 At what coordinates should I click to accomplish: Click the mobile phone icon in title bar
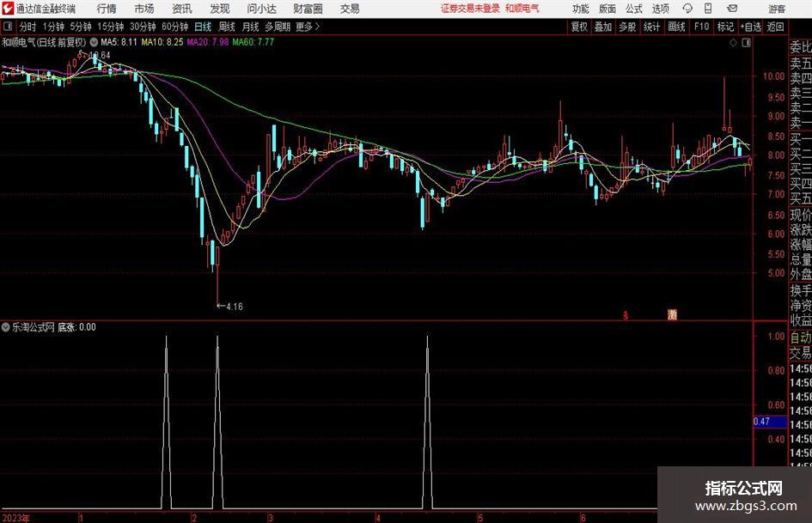tap(708, 9)
